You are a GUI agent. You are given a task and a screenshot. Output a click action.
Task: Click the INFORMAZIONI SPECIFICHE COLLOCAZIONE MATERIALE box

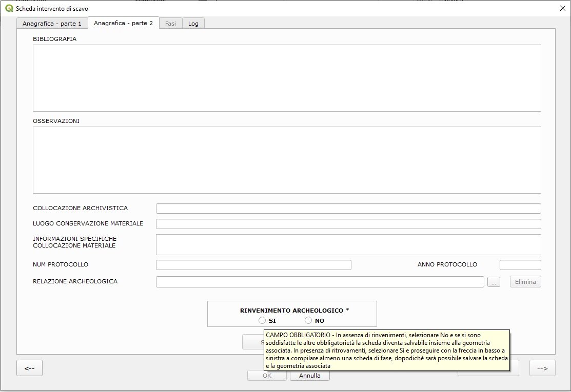pos(348,244)
